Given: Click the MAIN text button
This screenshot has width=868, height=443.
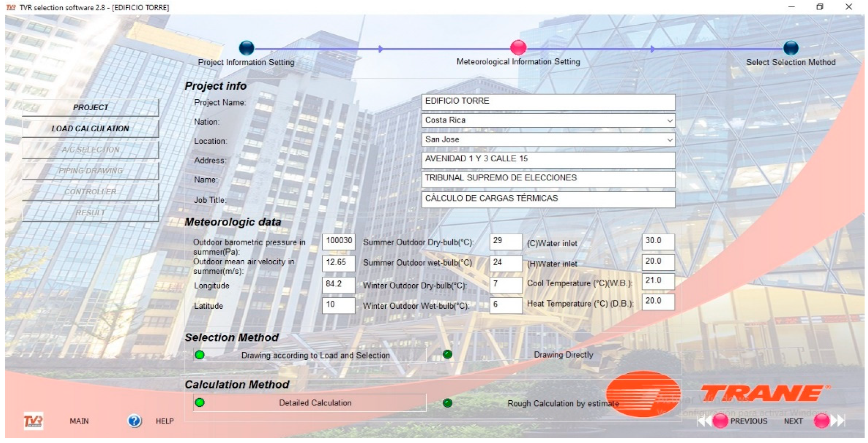Looking at the screenshot, I should coord(79,421).
